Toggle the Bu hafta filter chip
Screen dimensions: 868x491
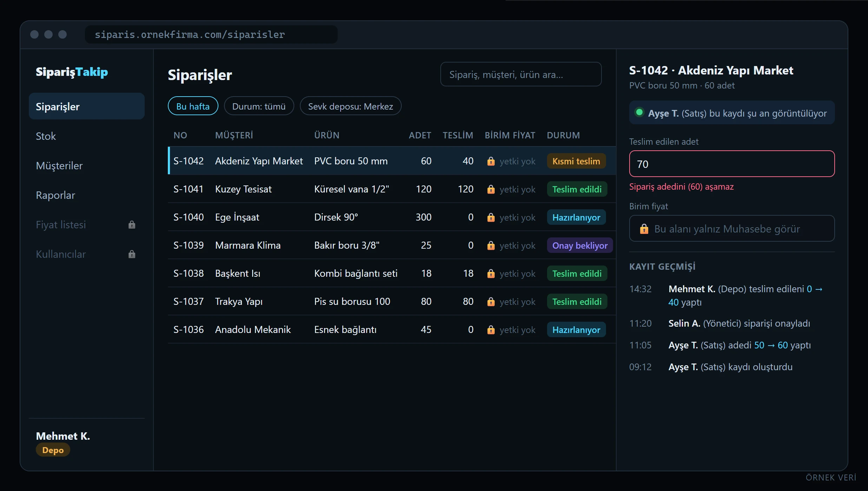point(193,106)
